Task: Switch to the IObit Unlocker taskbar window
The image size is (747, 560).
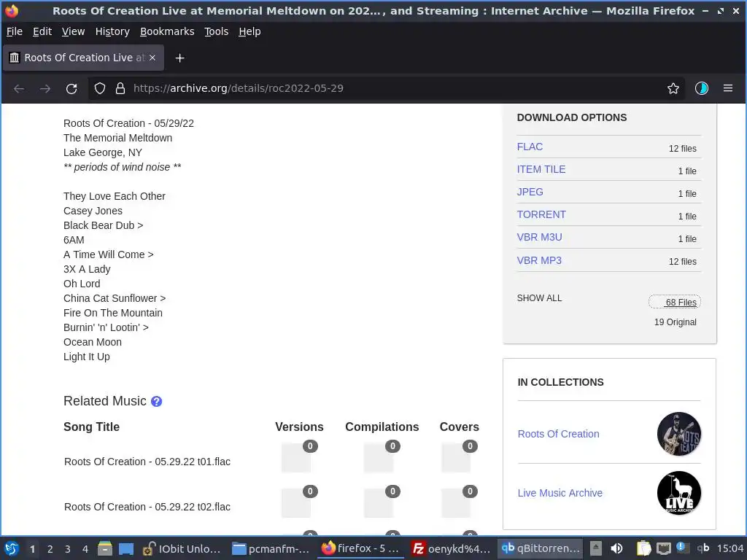Action: pos(182,548)
